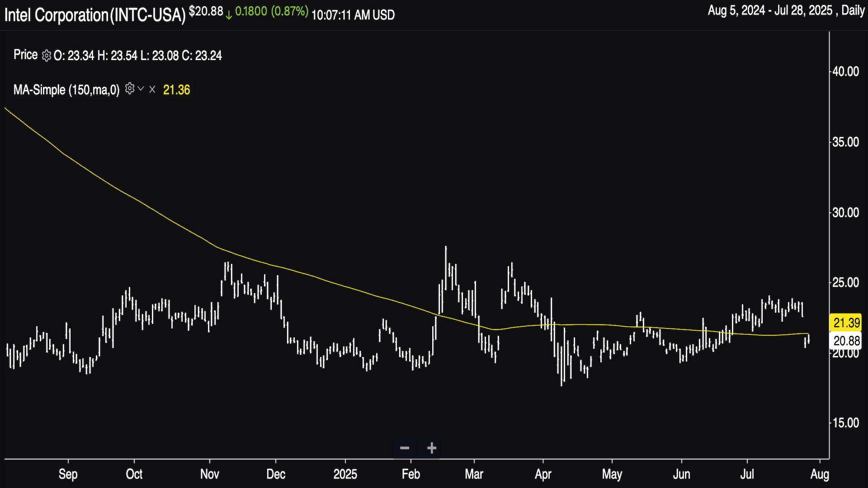Click the 40.00 price axis label
The image size is (868, 488).
845,71
